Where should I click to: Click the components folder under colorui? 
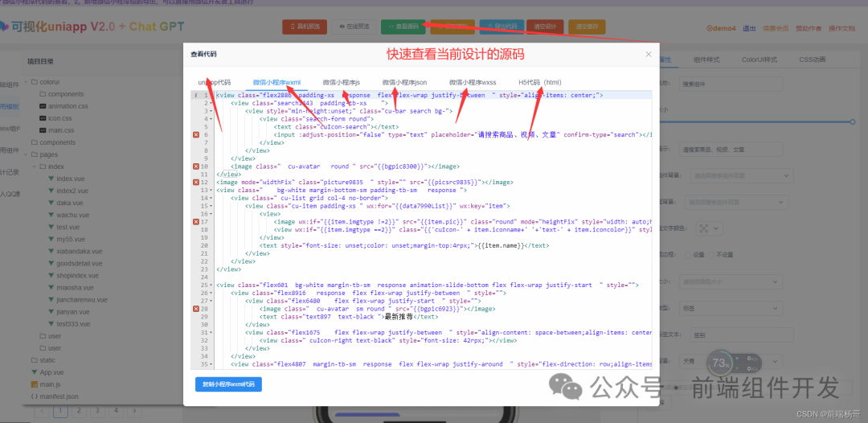[65, 93]
